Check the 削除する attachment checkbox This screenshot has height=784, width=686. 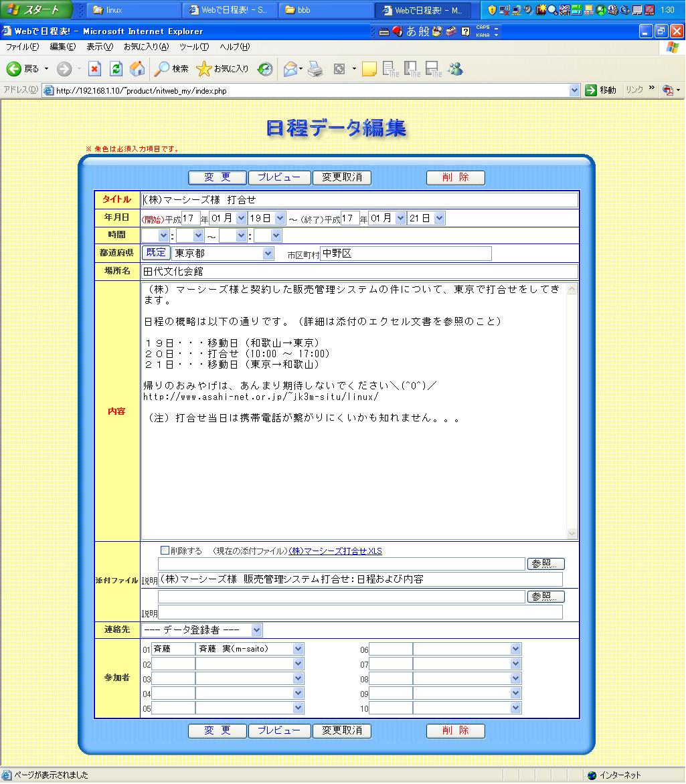165,551
